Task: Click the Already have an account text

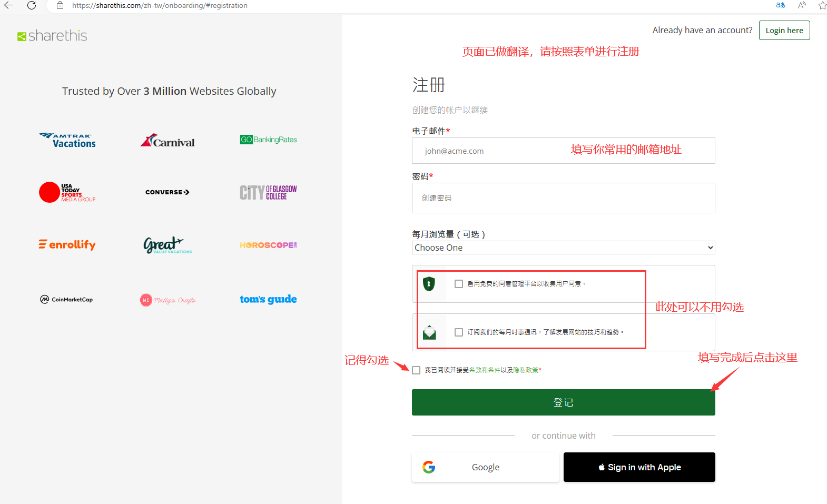Action: 703,30
